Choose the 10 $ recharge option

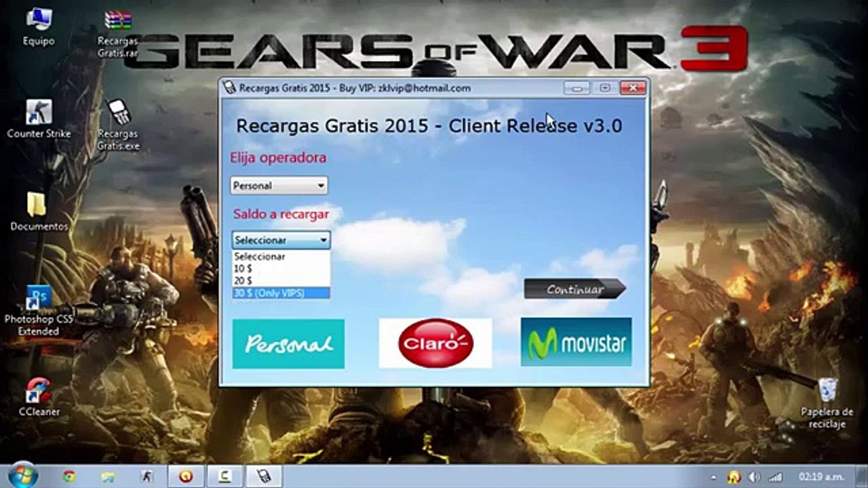pos(281,268)
